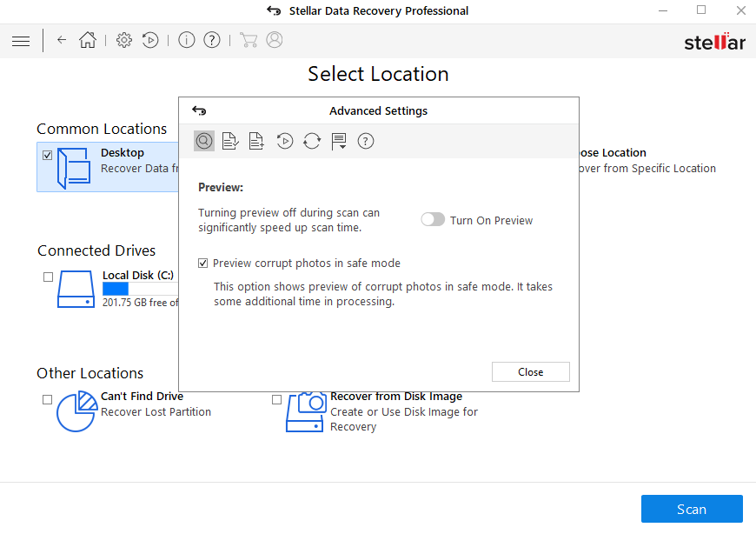
Task: Open the user account profile icon
Action: pos(275,40)
